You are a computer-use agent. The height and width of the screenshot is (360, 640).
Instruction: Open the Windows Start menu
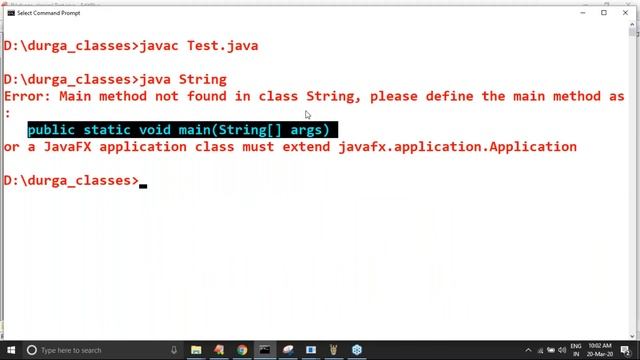pos(11,350)
